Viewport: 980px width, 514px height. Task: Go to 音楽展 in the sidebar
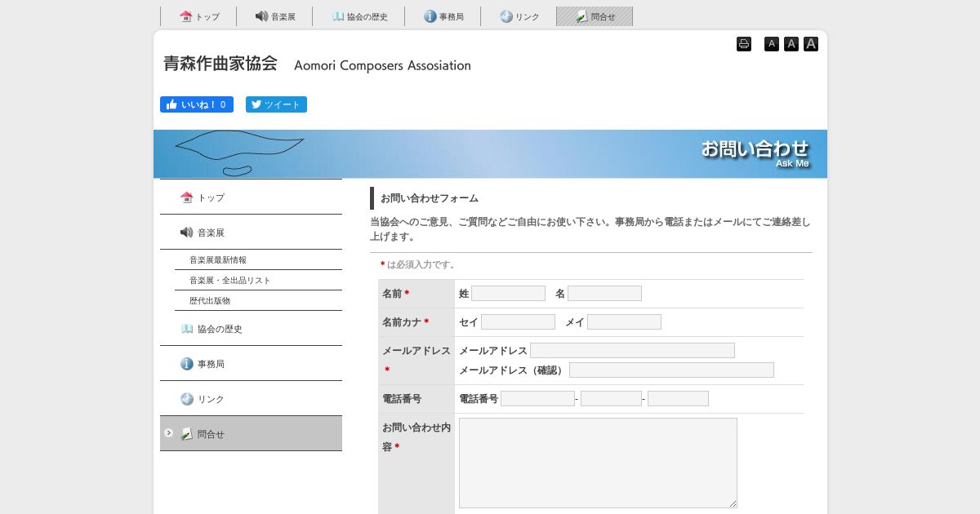pyautogui.click(x=251, y=233)
